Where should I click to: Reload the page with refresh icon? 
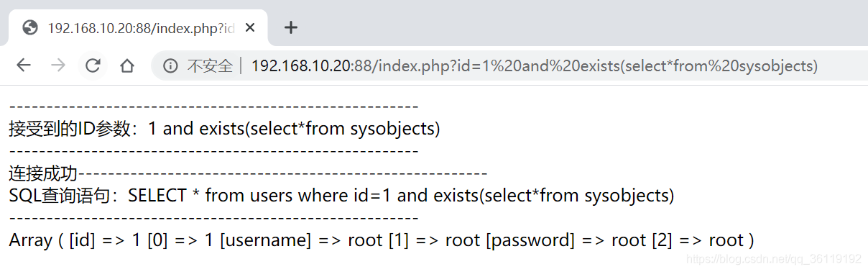tap(93, 66)
